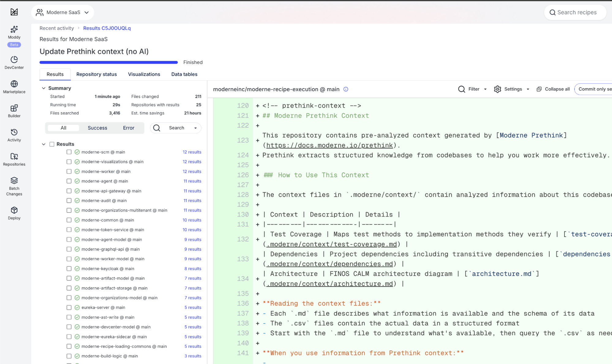Image resolution: width=612 pixels, height=364 pixels.
Task: Click Collapse all button
Action: click(x=553, y=89)
